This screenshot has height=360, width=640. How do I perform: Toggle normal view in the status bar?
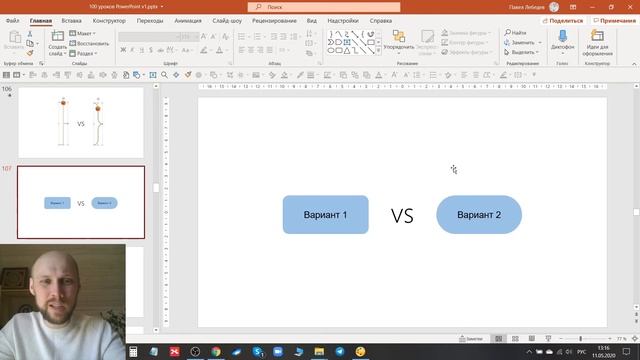point(499,339)
